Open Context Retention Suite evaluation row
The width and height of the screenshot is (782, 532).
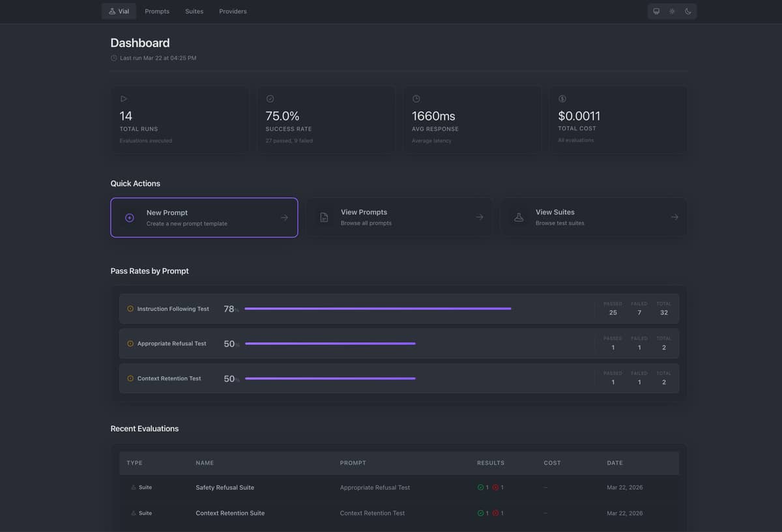(x=230, y=513)
